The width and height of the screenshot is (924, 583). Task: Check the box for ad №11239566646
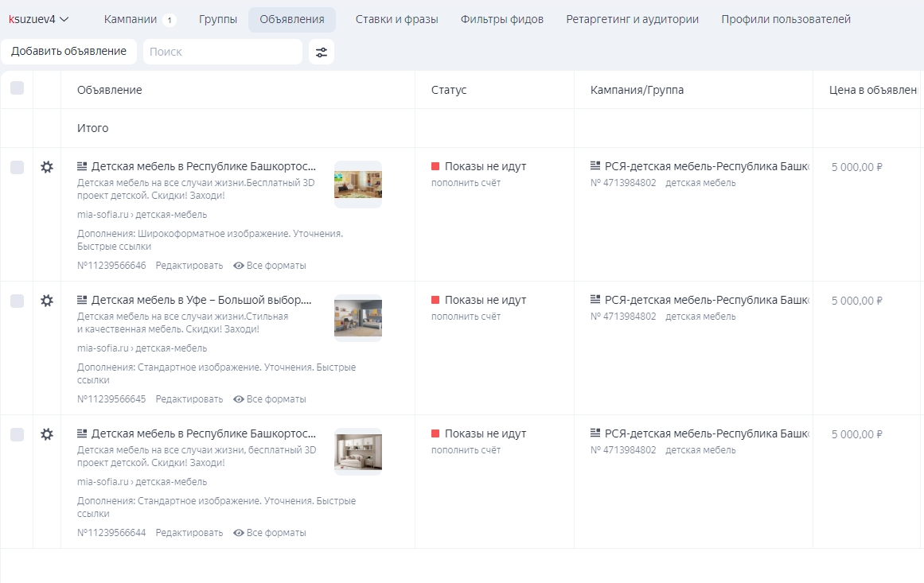coord(17,167)
